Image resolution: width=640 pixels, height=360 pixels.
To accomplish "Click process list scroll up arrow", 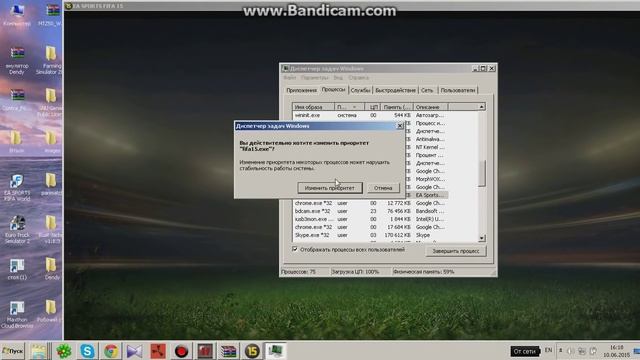I will tap(482, 107).
